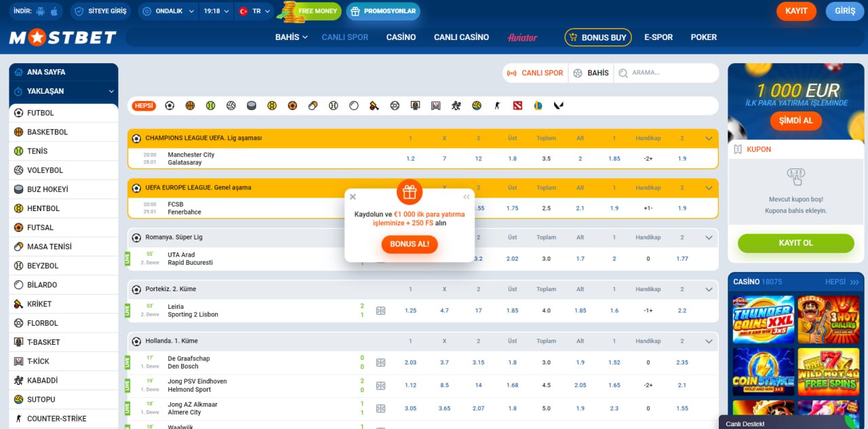Switch search filter to BAHİS
The height and width of the screenshot is (429, 868).
(591, 73)
